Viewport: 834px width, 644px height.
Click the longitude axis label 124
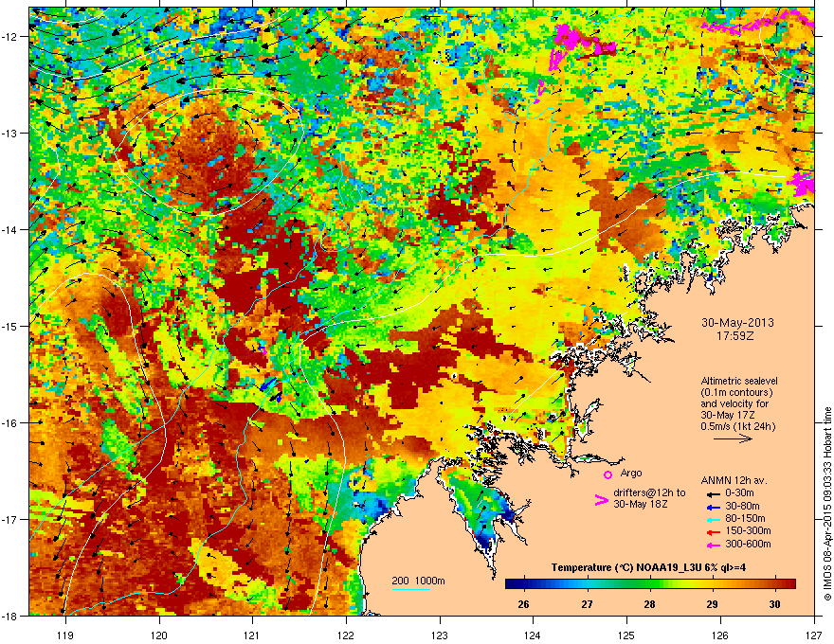[533, 635]
